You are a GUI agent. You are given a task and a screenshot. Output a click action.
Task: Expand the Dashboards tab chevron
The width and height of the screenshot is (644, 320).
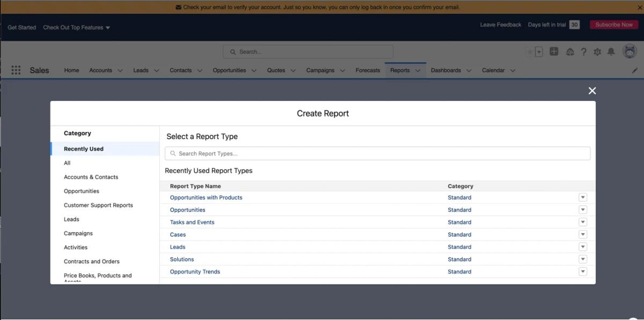click(x=469, y=70)
